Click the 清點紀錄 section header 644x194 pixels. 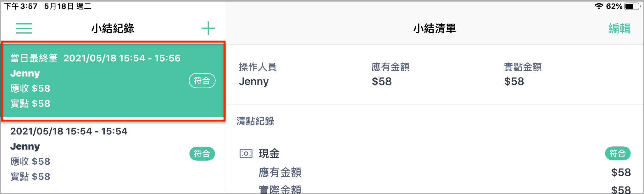(255, 121)
